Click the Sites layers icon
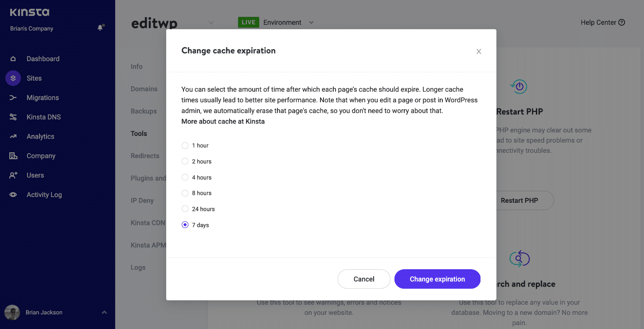 click(x=13, y=78)
